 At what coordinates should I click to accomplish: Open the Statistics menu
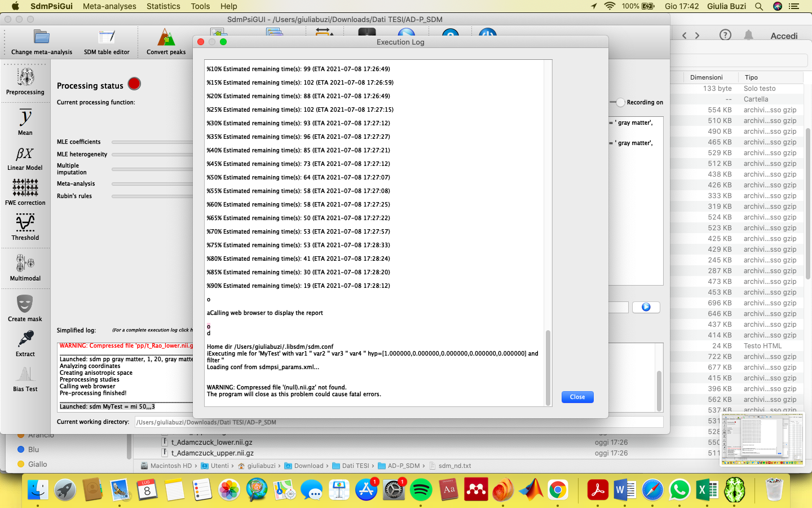tap(164, 6)
